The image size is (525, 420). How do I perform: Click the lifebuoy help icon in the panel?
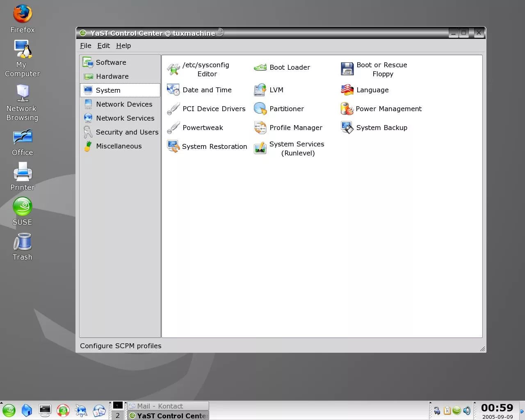(63, 411)
